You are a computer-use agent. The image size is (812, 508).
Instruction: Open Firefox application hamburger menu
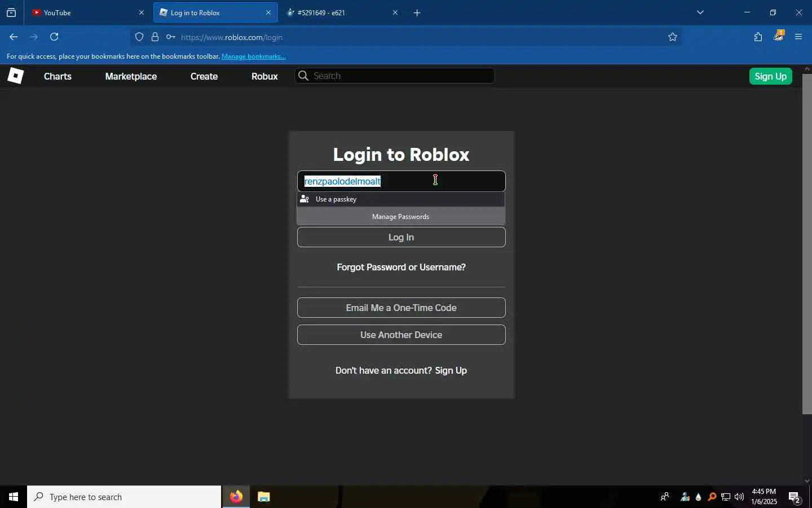pyautogui.click(x=798, y=37)
